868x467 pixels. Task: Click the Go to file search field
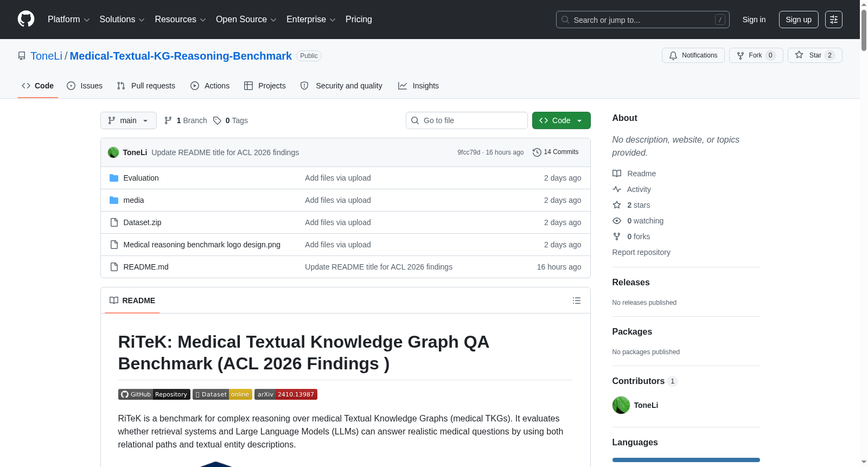[x=467, y=120]
